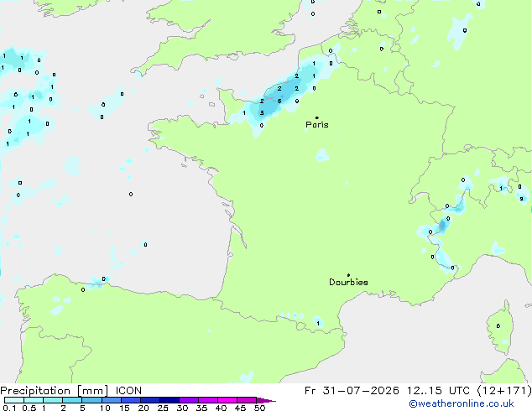The width and height of the screenshot is (532, 411).
Task: Select the 'Fr 31-07-2026' date text
Action: 352,391
